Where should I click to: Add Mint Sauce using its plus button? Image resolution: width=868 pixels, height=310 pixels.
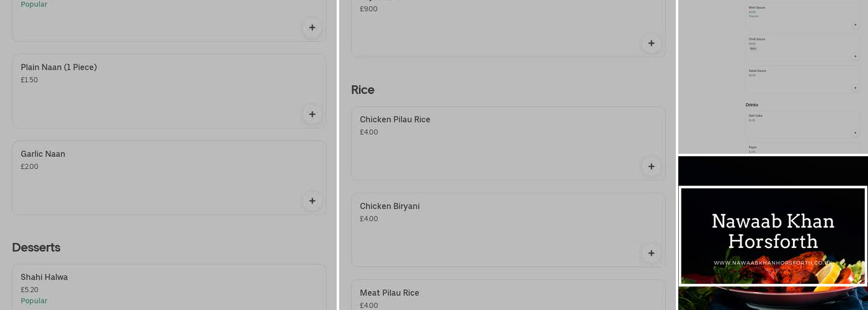tap(855, 25)
